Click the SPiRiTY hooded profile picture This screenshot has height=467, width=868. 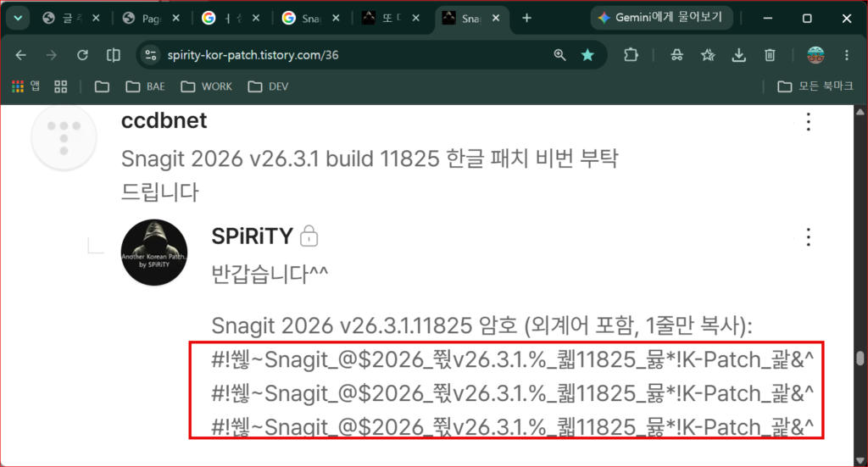coord(154,253)
